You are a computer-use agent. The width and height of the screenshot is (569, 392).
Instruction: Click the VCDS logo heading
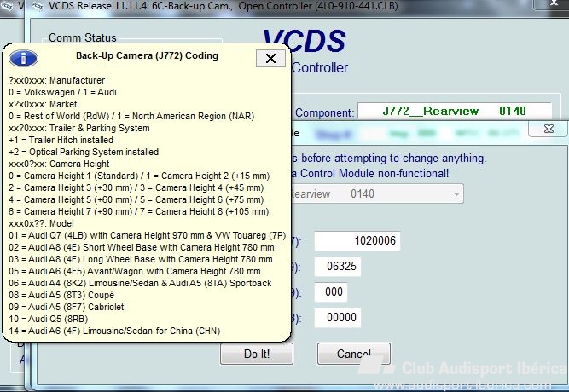tap(304, 41)
